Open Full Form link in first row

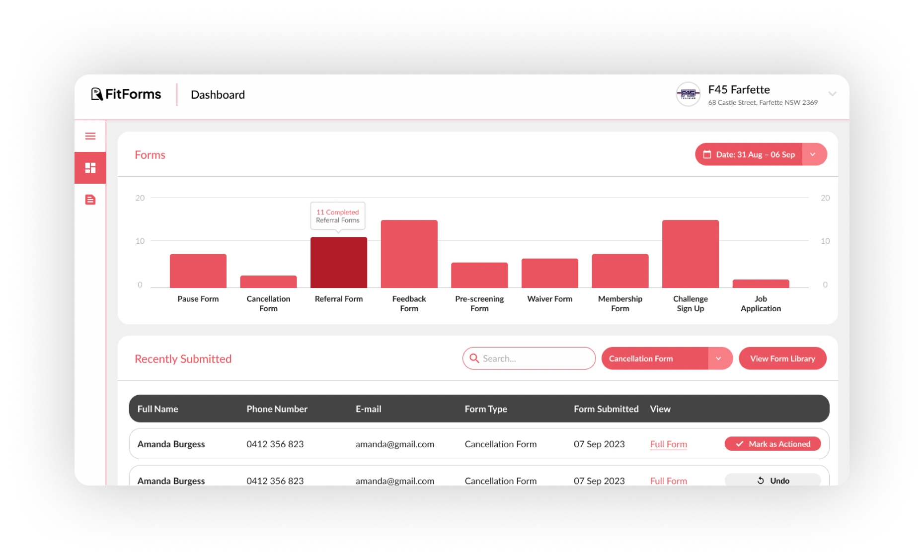click(668, 444)
